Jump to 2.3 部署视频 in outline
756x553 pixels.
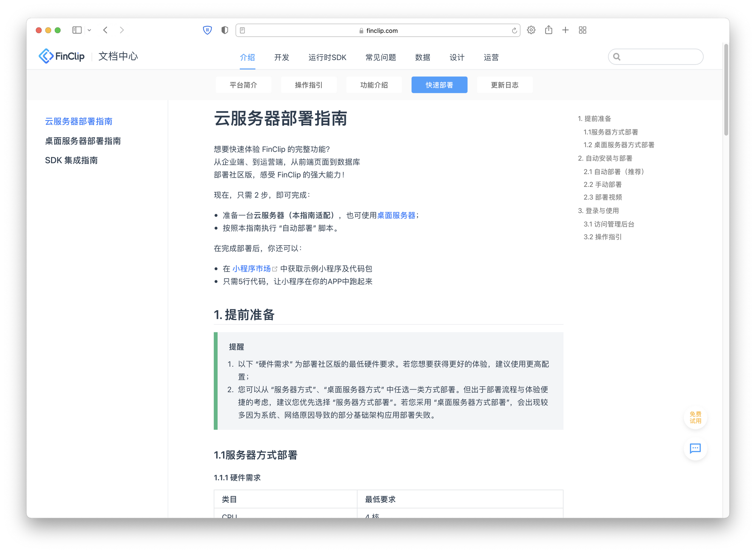point(603,198)
